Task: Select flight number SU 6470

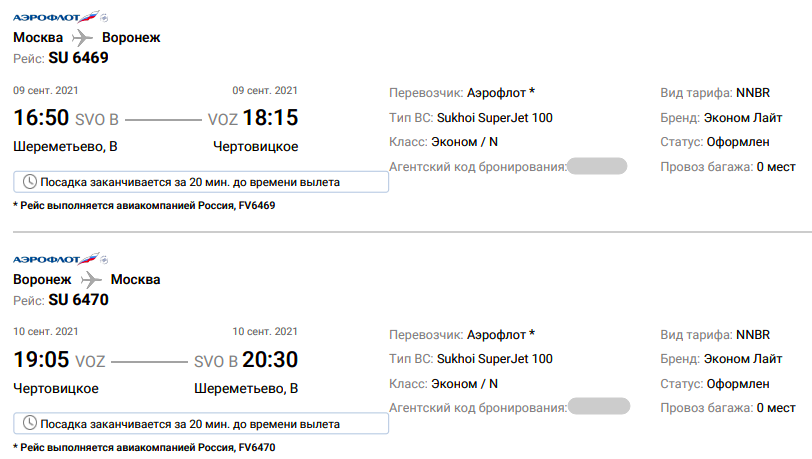Action: [x=78, y=300]
